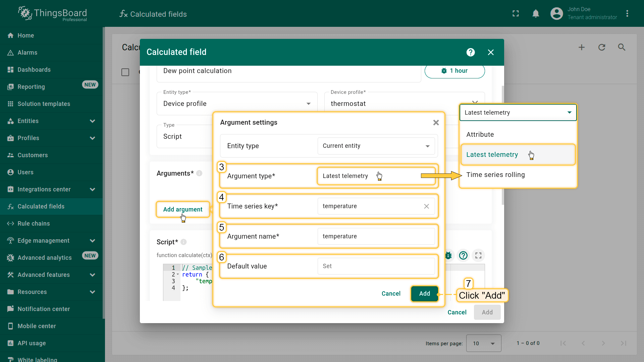Tick the select-all checkbox in table header
644x362 pixels.
tap(125, 72)
